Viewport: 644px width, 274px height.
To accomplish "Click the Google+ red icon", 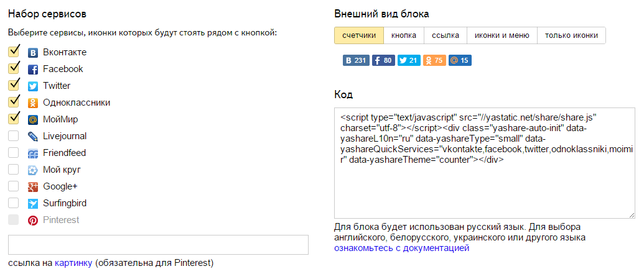I will coord(33,186).
